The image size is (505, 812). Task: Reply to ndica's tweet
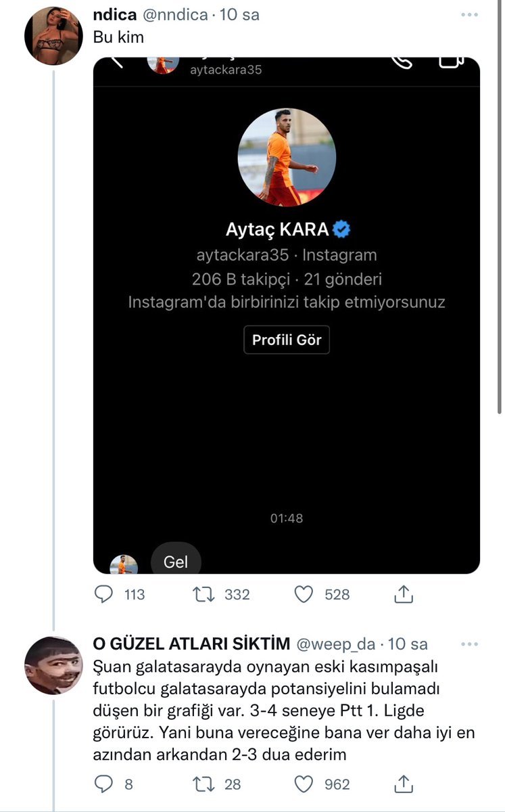(x=103, y=594)
